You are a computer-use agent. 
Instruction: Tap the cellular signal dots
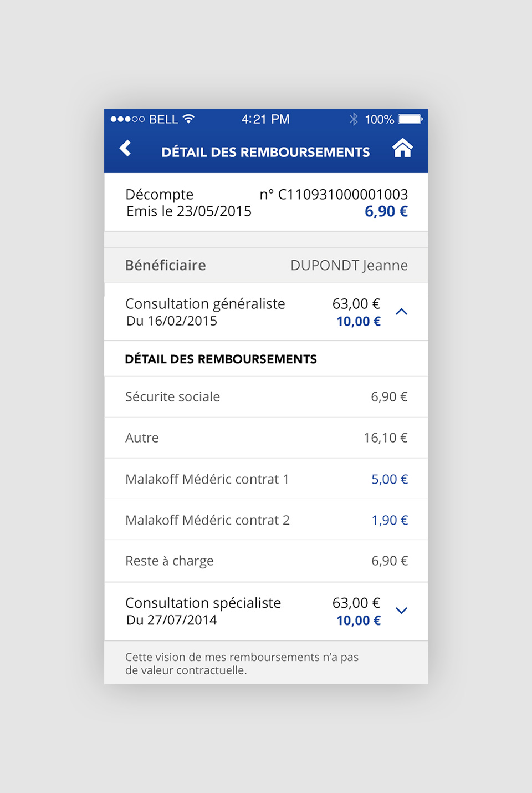(127, 119)
